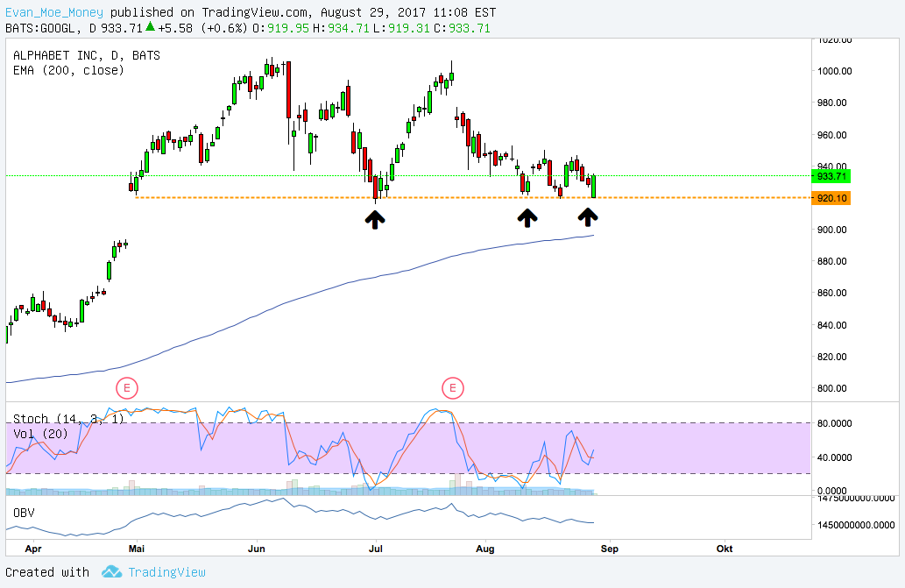Image resolution: width=905 pixels, height=588 pixels.
Task: Click the O:919.95 open value in header
Action: (x=281, y=28)
